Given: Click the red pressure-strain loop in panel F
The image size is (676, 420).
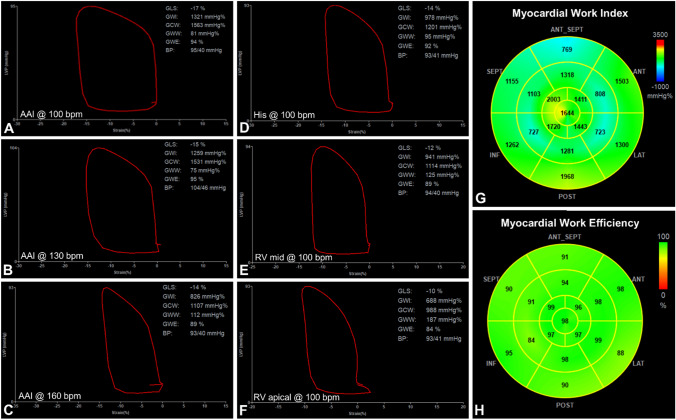Looking at the screenshot, I should 337,341.
